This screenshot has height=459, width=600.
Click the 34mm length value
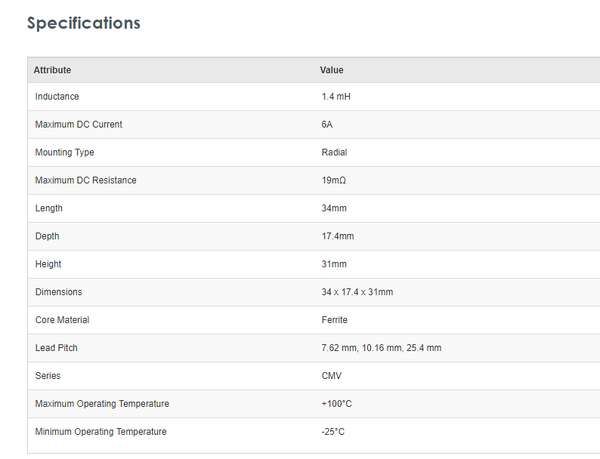pos(334,208)
